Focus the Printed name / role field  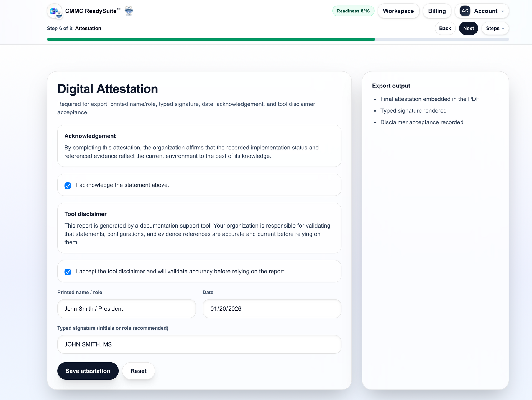tap(126, 309)
